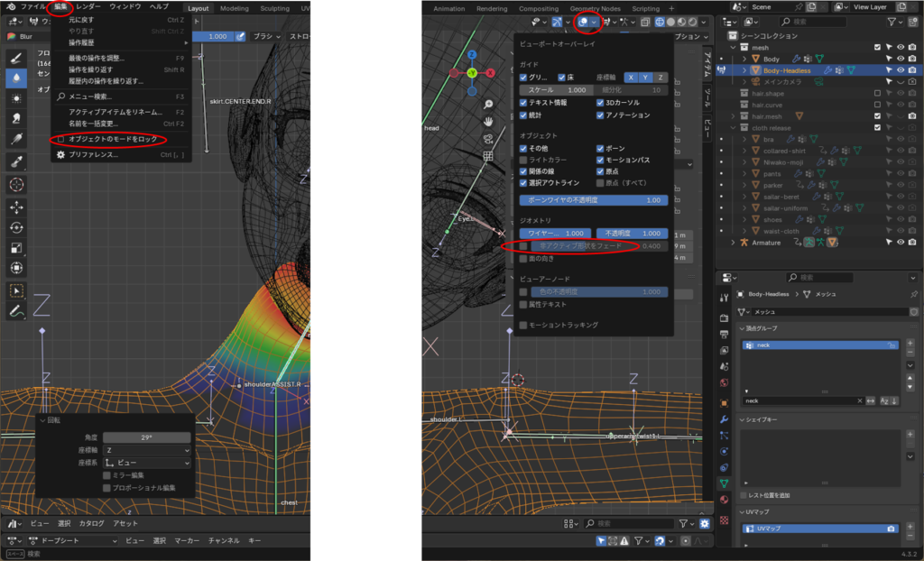This screenshot has height=561, width=924.
Task: Open プリファレンス from the edit menu
Action: point(93,154)
